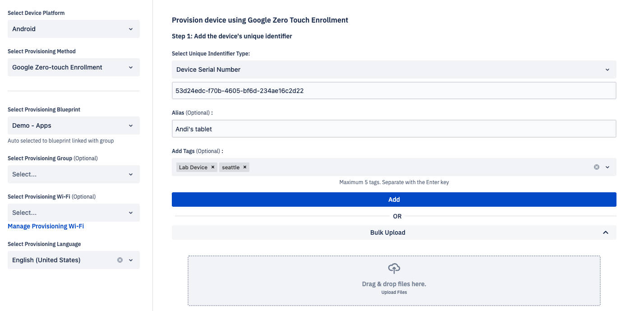Open the Unique Identifier Type dropdown

pos(394,70)
